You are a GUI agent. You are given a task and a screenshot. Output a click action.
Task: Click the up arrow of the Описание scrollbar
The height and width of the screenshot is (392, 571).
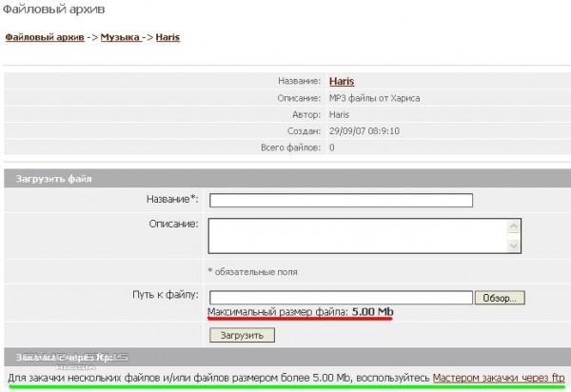(x=515, y=225)
